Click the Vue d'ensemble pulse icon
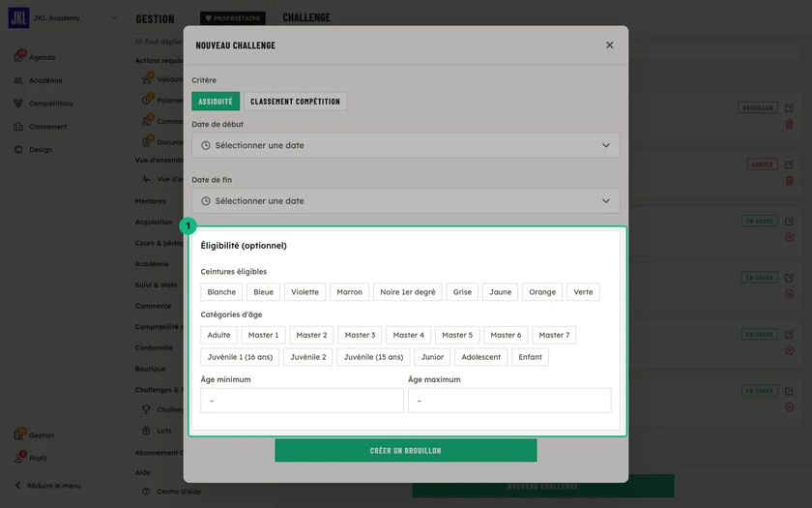 tap(147, 179)
